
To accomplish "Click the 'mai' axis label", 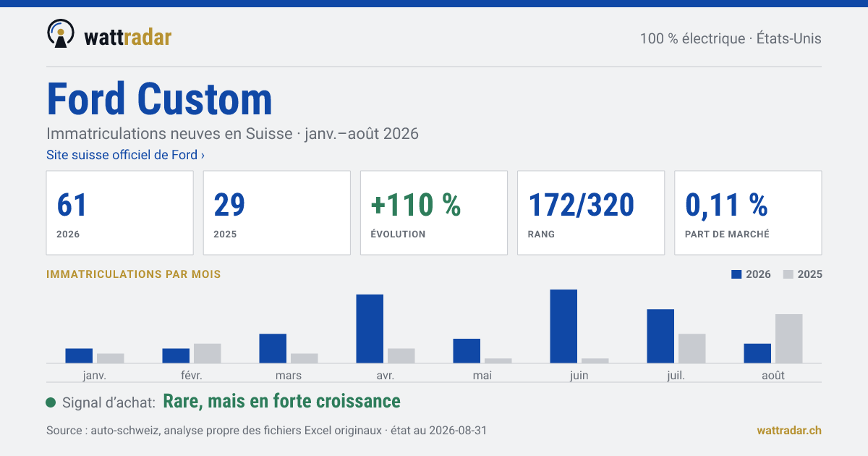I will 482,375.
